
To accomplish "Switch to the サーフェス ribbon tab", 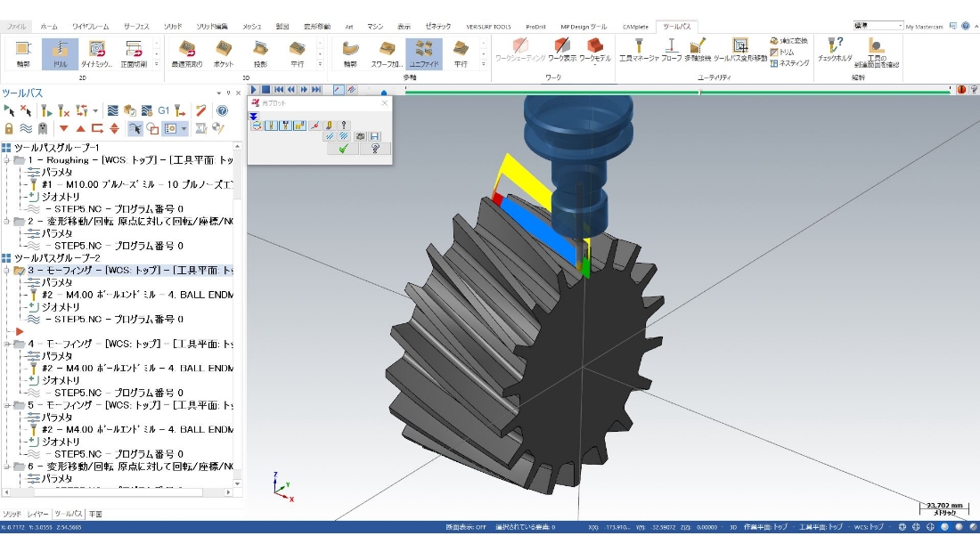I will [x=136, y=27].
